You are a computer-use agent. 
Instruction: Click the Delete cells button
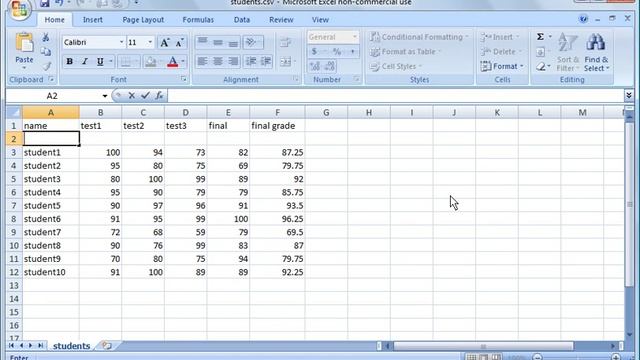[x=501, y=52]
